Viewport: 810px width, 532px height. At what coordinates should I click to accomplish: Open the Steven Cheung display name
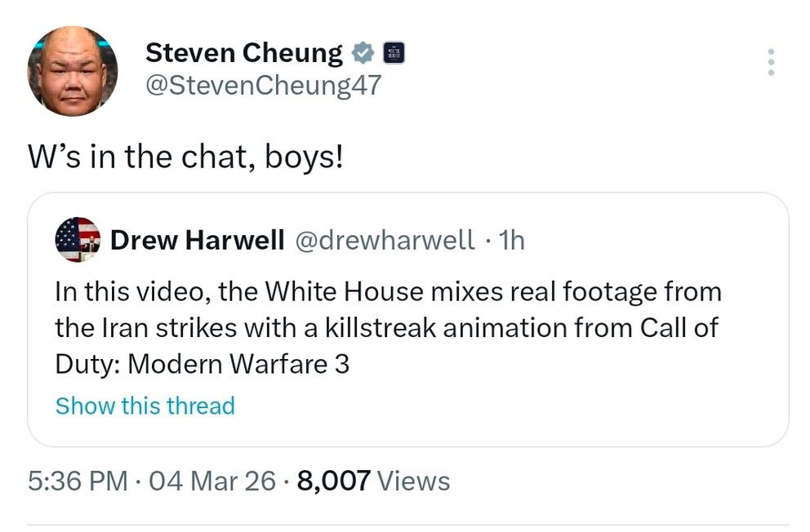(243, 53)
